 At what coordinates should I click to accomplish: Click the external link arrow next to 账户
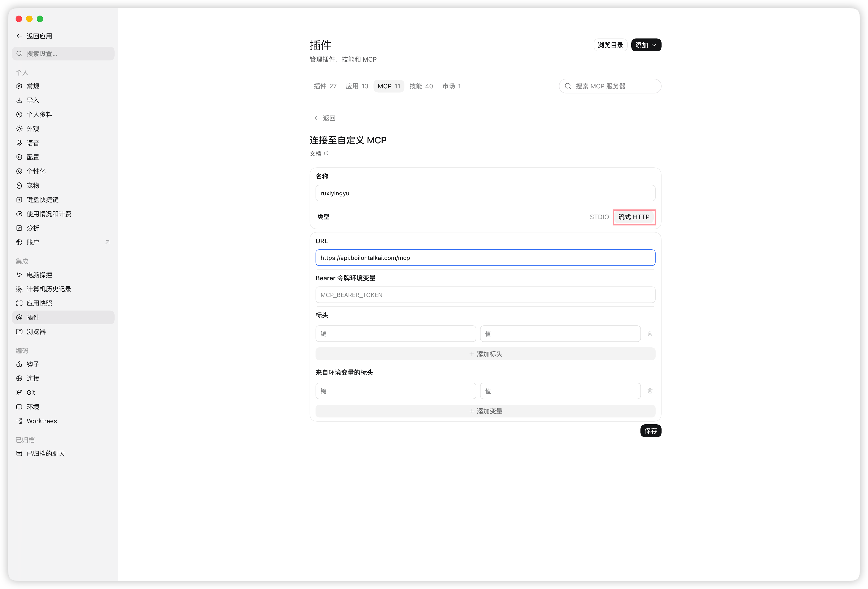(x=107, y=242)
